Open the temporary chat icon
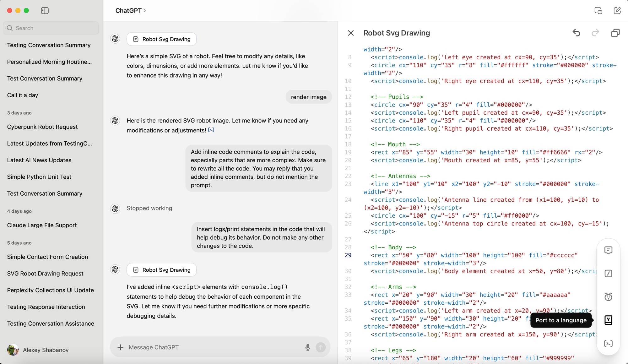Image resolution: width=628 pixels, height=364 pixels. (598, 10)
